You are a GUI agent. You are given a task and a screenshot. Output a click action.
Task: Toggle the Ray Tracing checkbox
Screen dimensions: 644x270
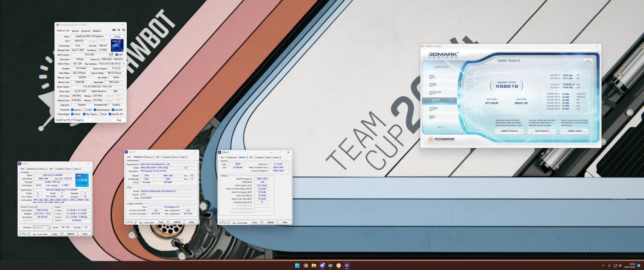click(x=84, y=114)
